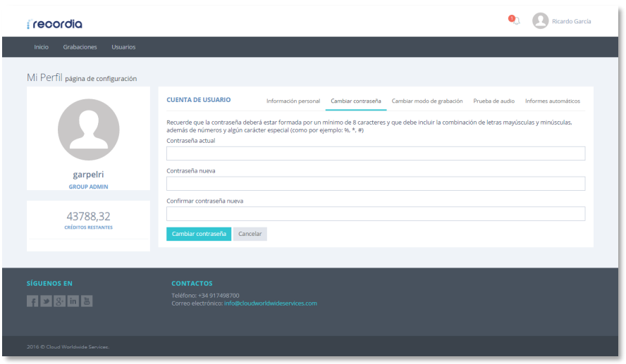Click the Ricardo García user avatar icon
This screenshot has height=364, width=626.
click(x=540, y=21)
